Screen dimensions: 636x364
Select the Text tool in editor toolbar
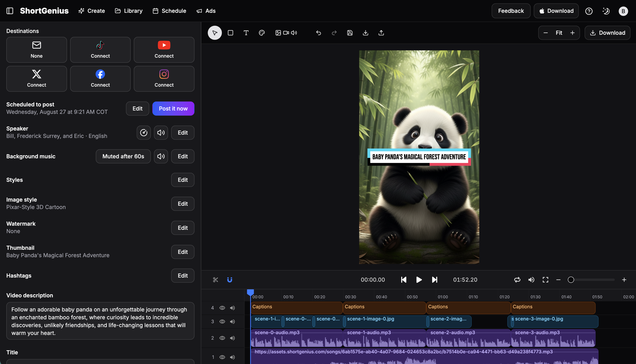click(x=246, y=33)
